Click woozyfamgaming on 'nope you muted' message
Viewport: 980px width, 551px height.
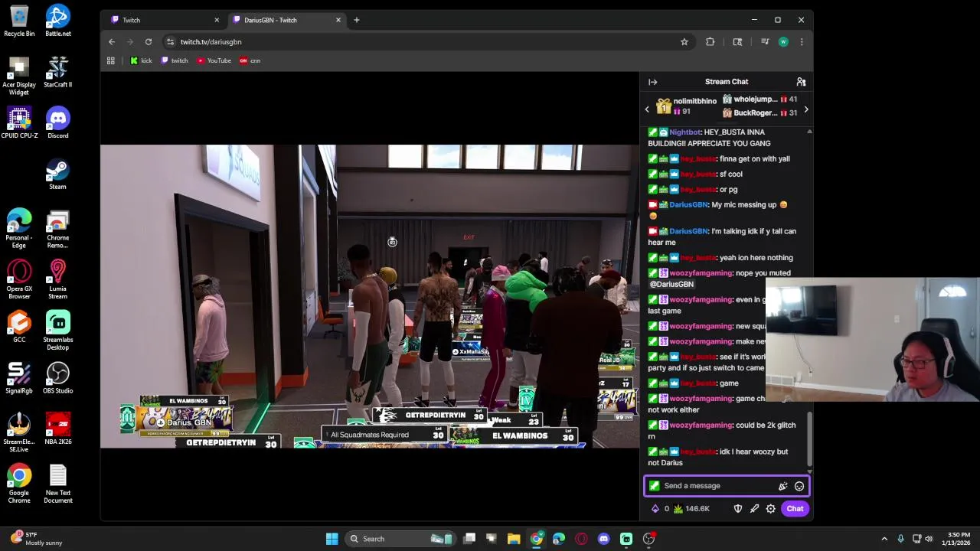pyautogui.click(x=701, y=273)
